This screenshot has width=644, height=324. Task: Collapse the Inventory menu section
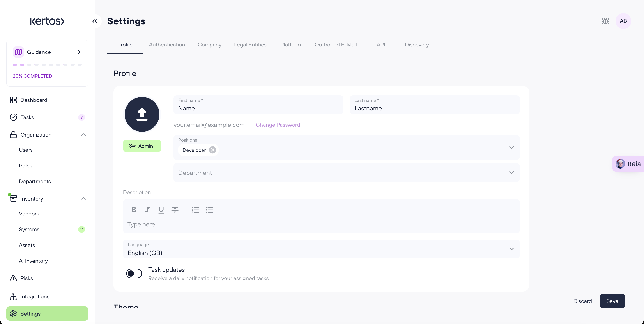[83, 199]
